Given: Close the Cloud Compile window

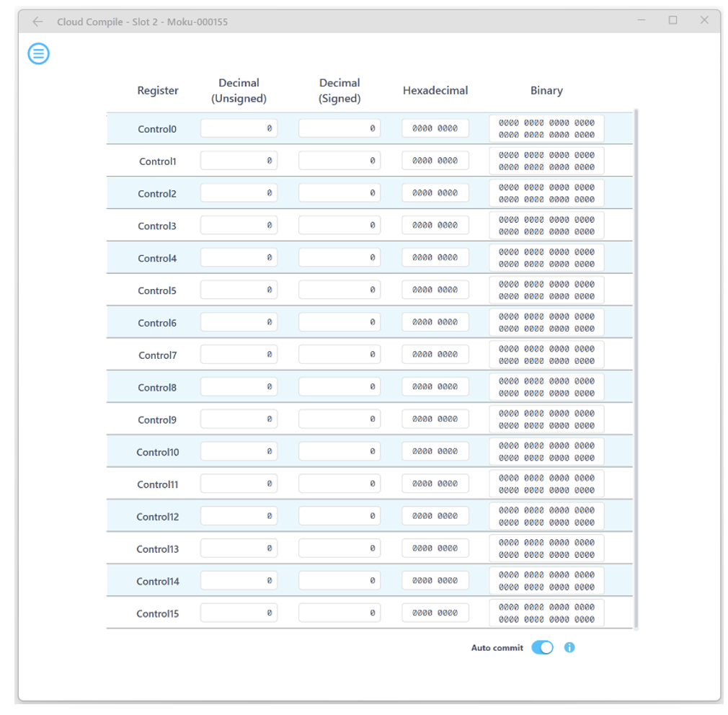Looking at the screenshot, I should point(704,20).
